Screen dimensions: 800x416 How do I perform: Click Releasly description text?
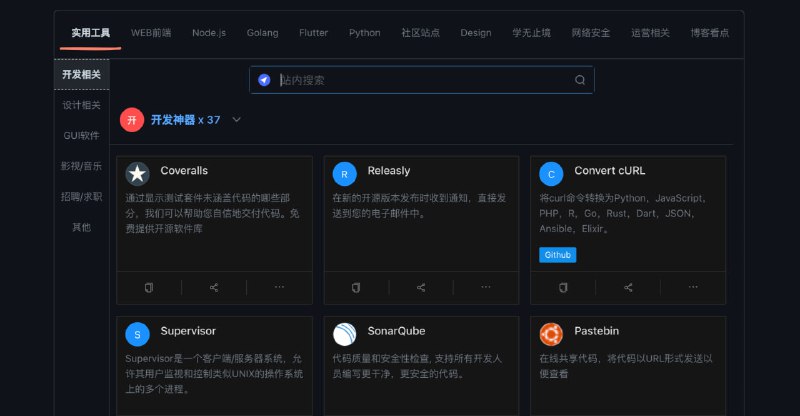pos(419,206)
